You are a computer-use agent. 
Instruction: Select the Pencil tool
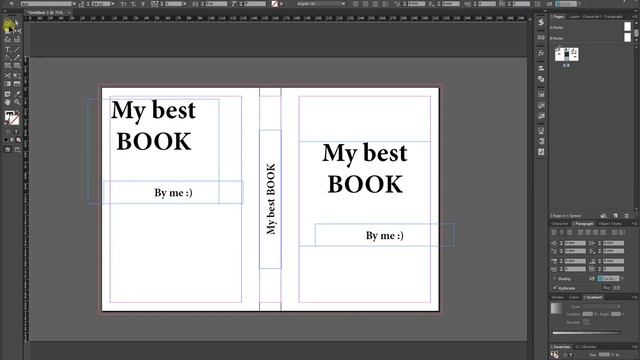pos(17,58)
